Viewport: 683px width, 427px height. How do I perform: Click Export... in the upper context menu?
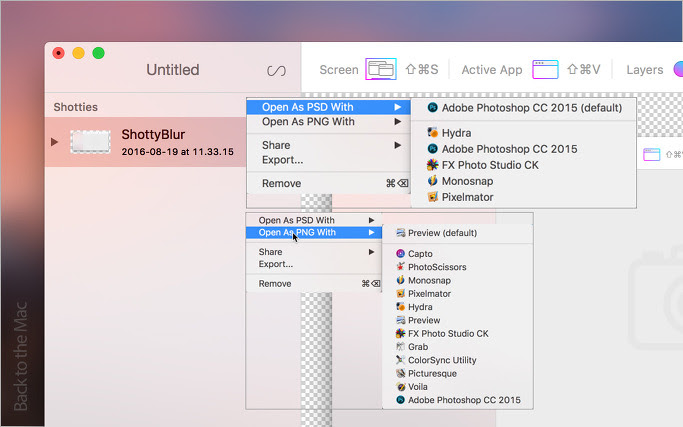tap(328, 160)
